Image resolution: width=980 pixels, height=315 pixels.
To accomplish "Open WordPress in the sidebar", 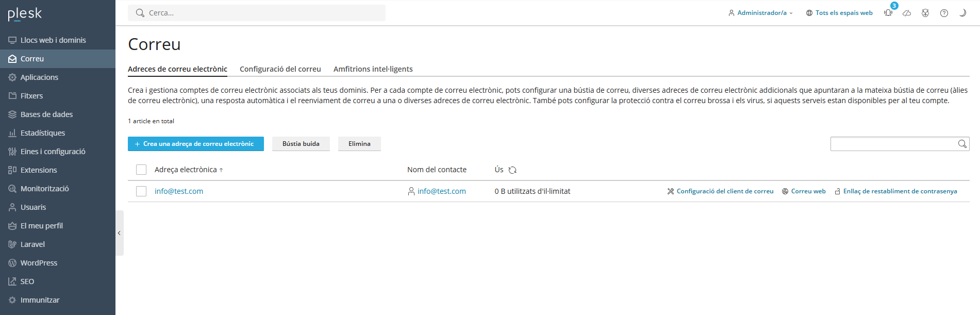I will pos(39,263).
